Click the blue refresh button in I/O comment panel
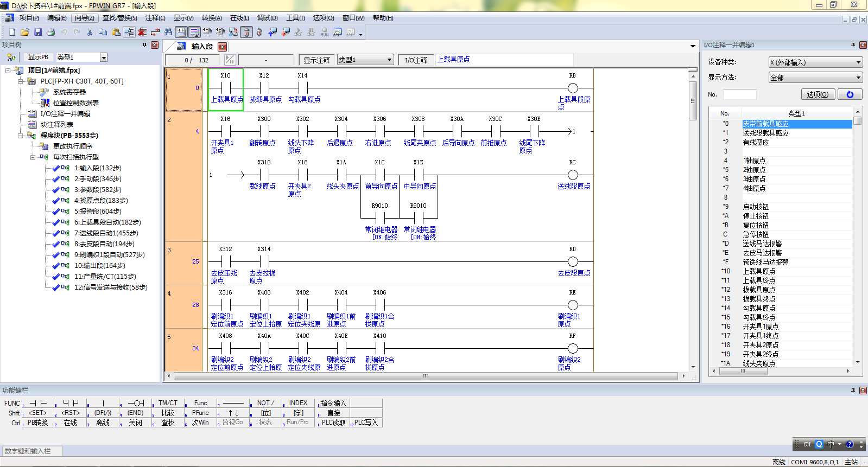This screenshot has height=467, width=868. 850,94
